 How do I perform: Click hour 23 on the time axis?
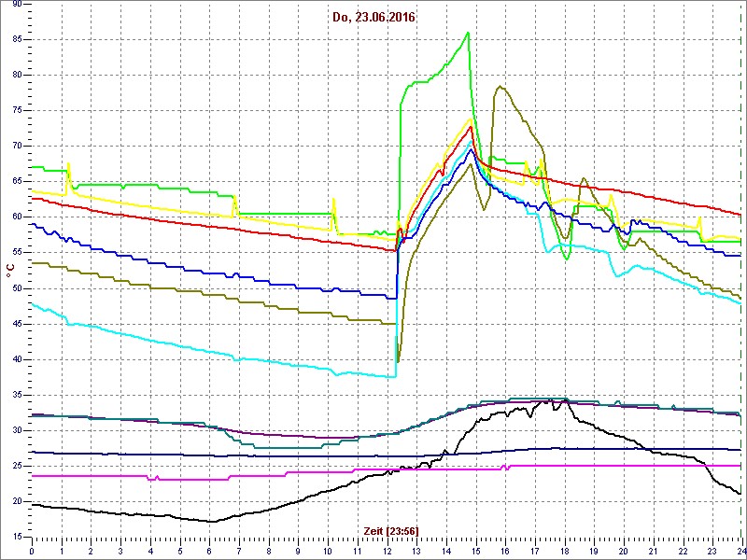[x=712, y=550]
